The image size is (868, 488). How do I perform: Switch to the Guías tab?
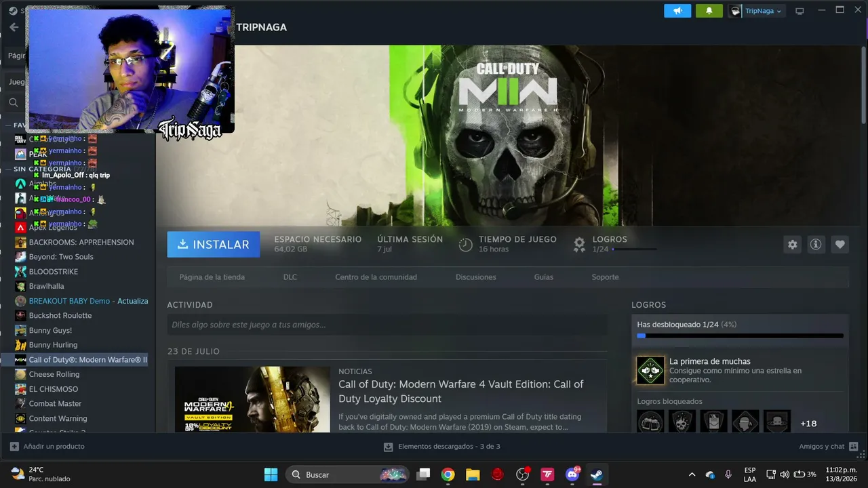544,277
